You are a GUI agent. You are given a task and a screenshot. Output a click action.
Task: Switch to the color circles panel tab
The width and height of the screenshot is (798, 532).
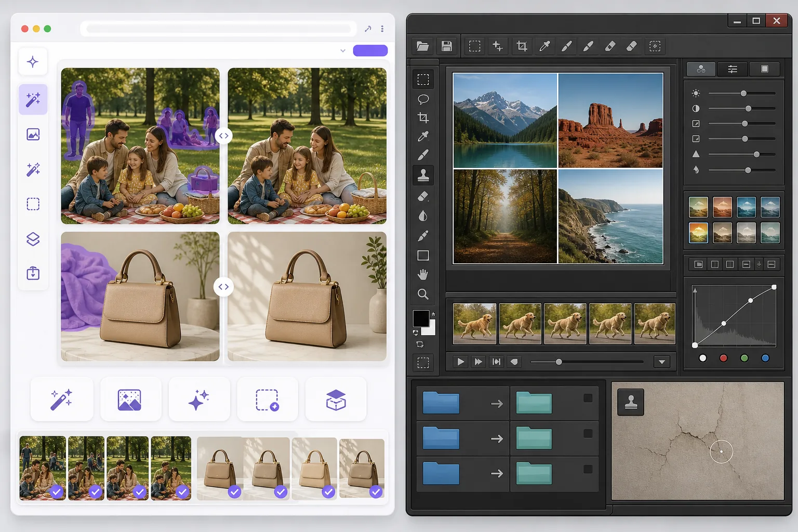coord(701,69)
